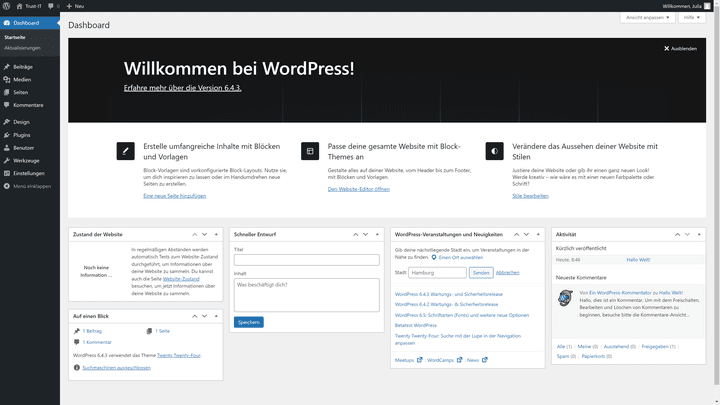Open the comments bubble in the admin bar

pos(54,6)
